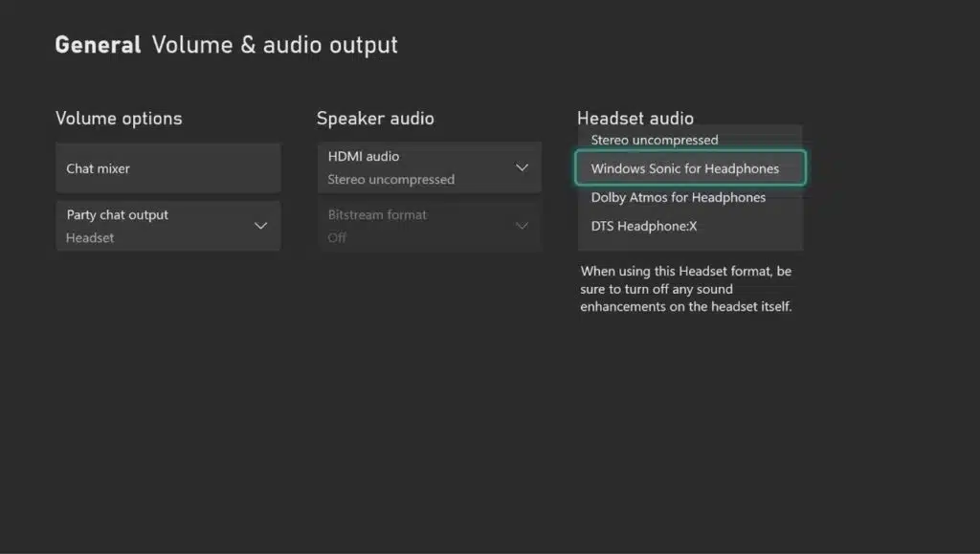
Task: Click the Headset audio section heading
Action: (635, 119)
